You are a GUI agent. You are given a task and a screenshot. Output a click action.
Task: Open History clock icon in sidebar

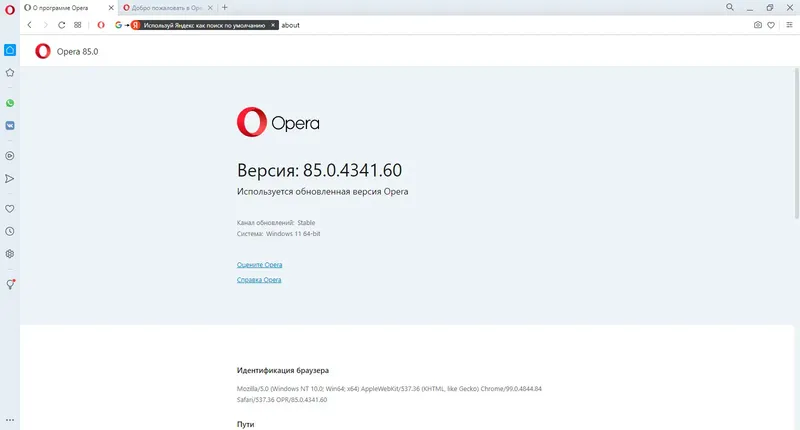10,231
